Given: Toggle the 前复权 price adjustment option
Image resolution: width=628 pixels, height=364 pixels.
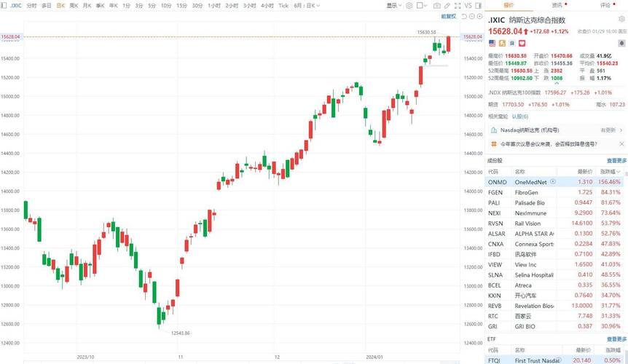Looking at the screenshot, I should (448, 15).
